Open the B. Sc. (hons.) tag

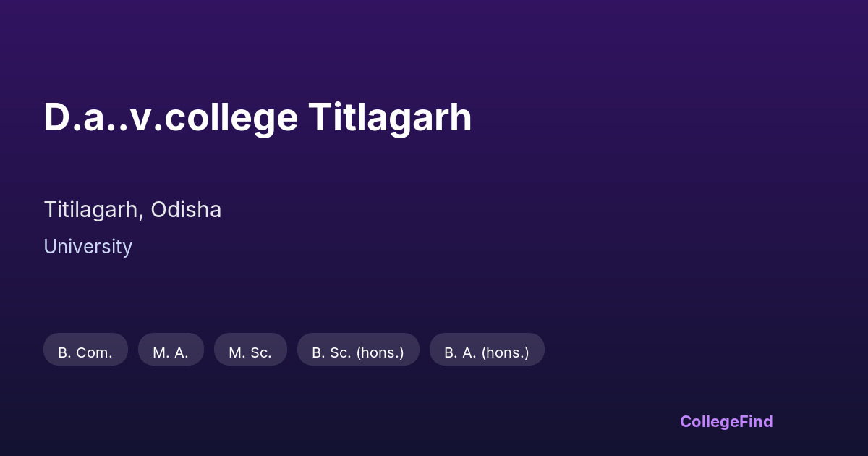coord(358,352)
